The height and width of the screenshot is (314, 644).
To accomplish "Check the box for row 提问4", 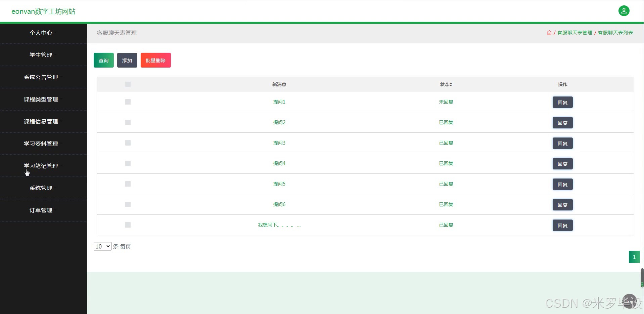I will [x=128, y=163].
